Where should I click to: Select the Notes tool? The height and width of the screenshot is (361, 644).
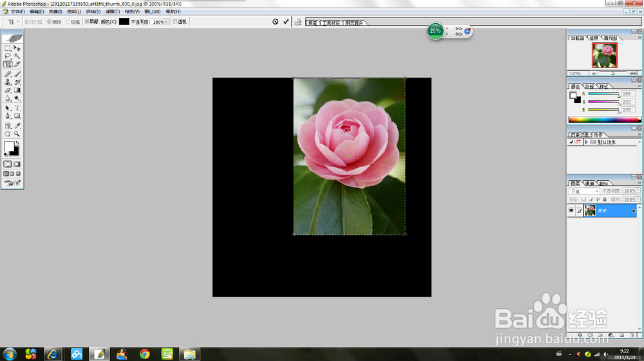pos(8,126)
